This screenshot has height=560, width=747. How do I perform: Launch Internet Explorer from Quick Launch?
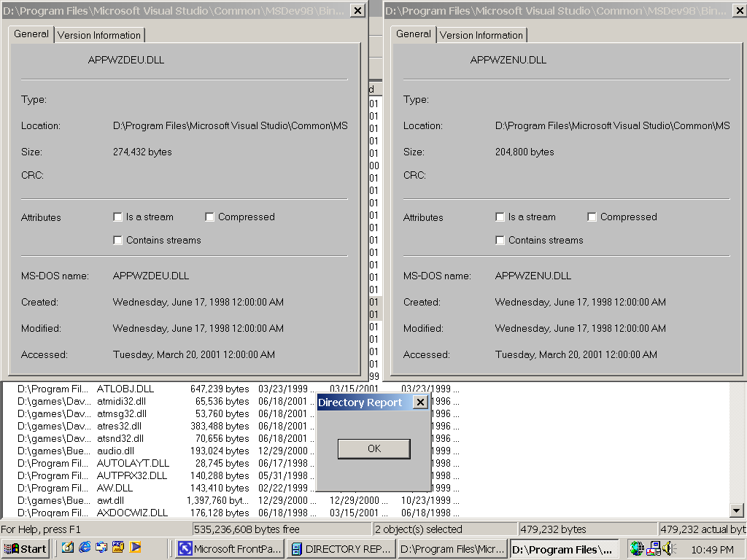(85, 548)
